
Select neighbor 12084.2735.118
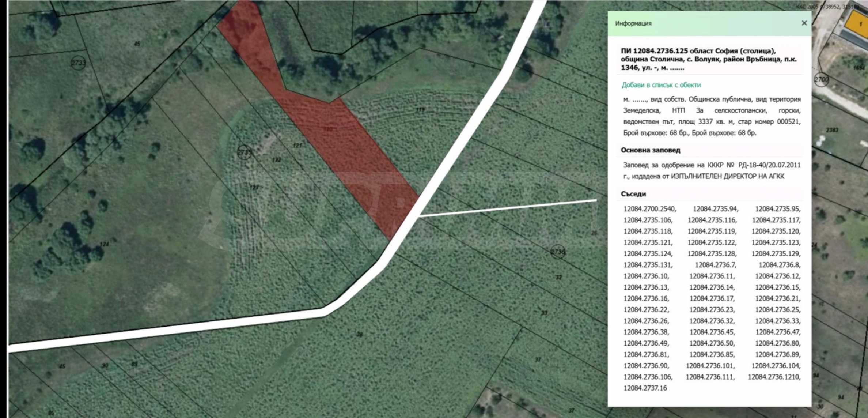click(648, 231)
